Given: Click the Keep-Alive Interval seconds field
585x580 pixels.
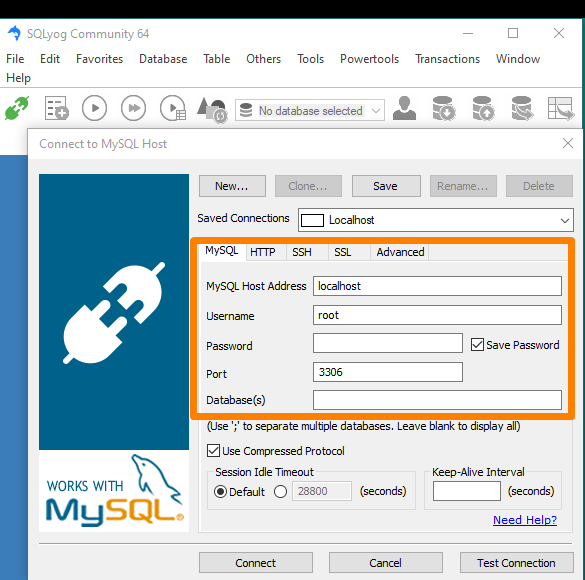Looking at the screenshot, I should (466, 491).
